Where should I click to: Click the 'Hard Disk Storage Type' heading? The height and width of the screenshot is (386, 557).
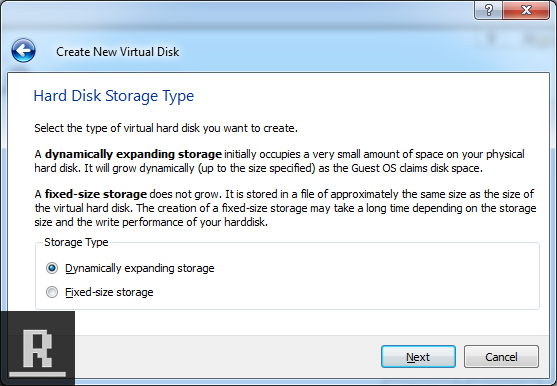coord(114,96)
